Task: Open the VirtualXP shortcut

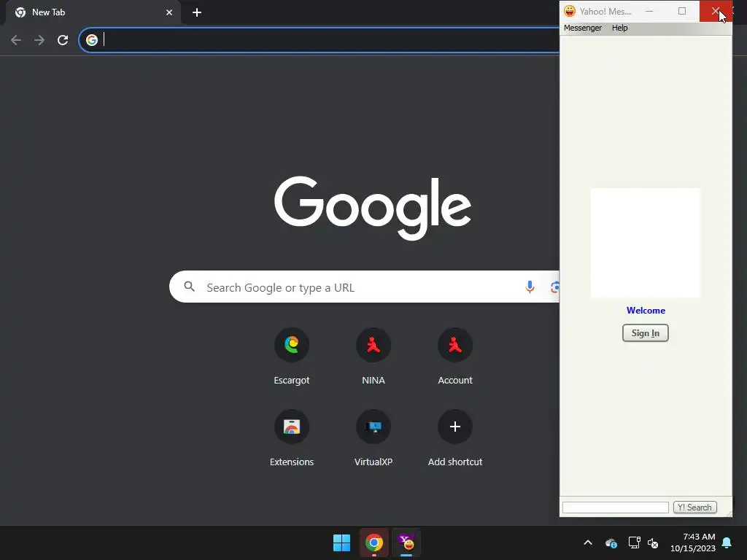Action: [373, 426]
